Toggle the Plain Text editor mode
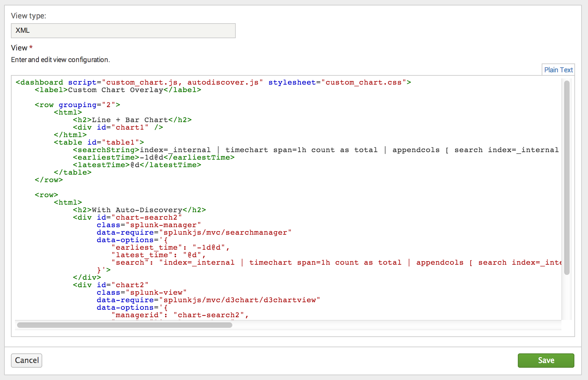 558,70
